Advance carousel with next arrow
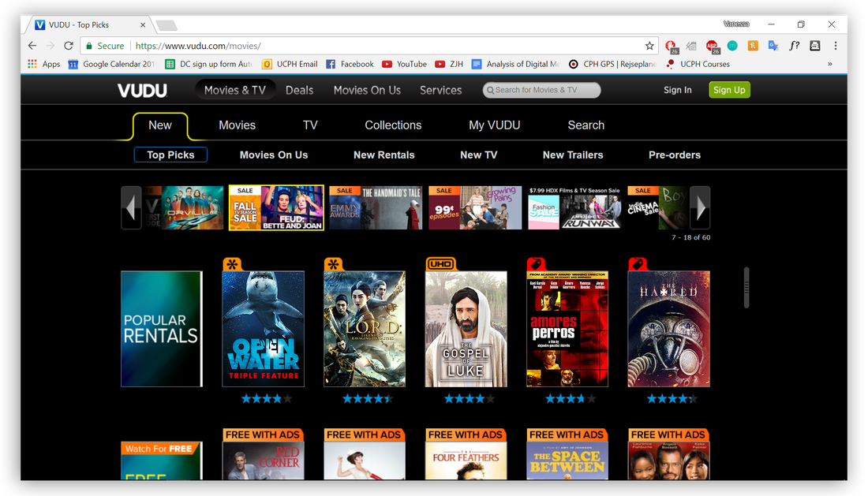This screenshot has height=496, width=868. coord(700,208)
